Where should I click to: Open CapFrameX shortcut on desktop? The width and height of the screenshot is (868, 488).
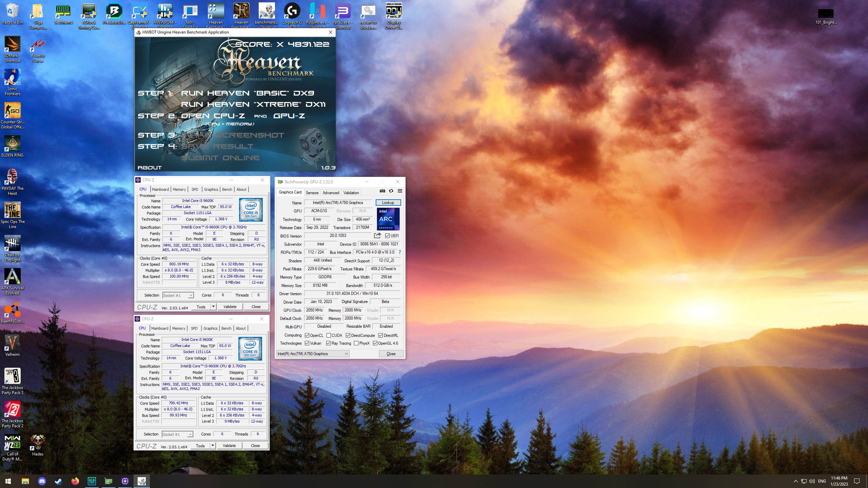coord(139,16)
